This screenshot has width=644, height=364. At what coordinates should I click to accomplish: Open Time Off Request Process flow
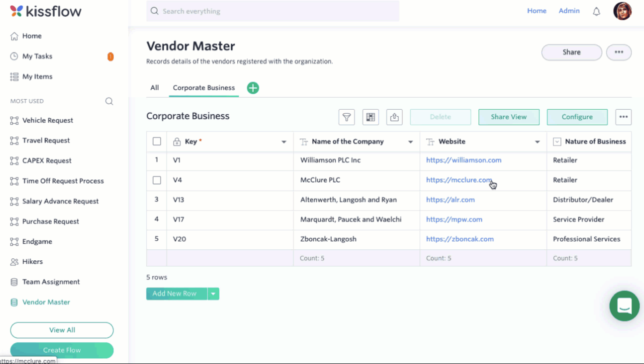[x=63, y=181]
